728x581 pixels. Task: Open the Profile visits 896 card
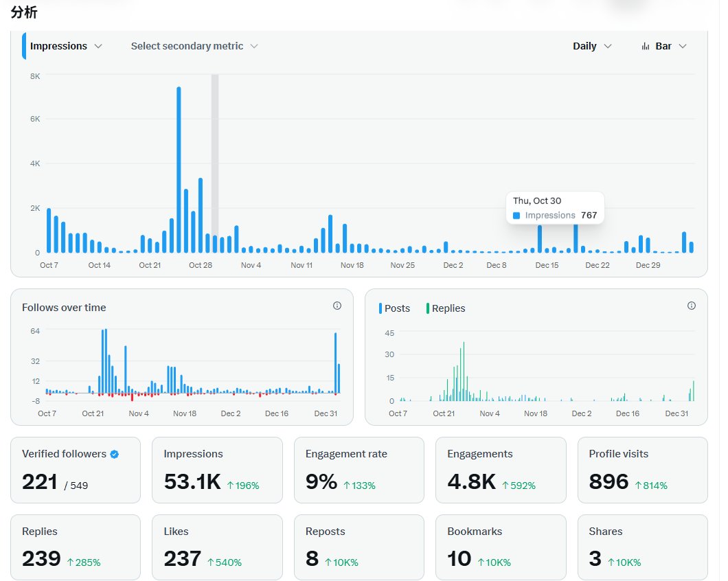(643, 470)
